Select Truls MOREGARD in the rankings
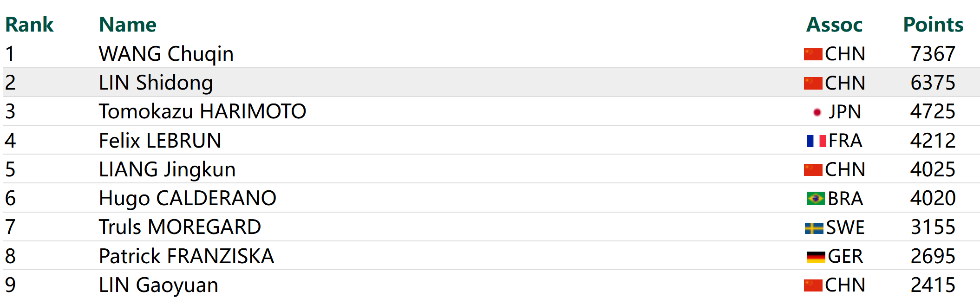The image size is (980, 298). tap(180, 227)
